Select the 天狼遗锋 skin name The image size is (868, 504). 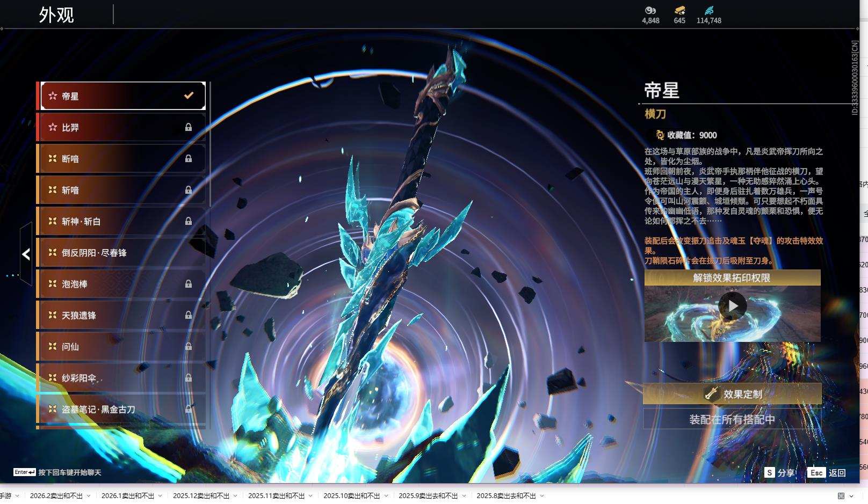coord(79,316)
